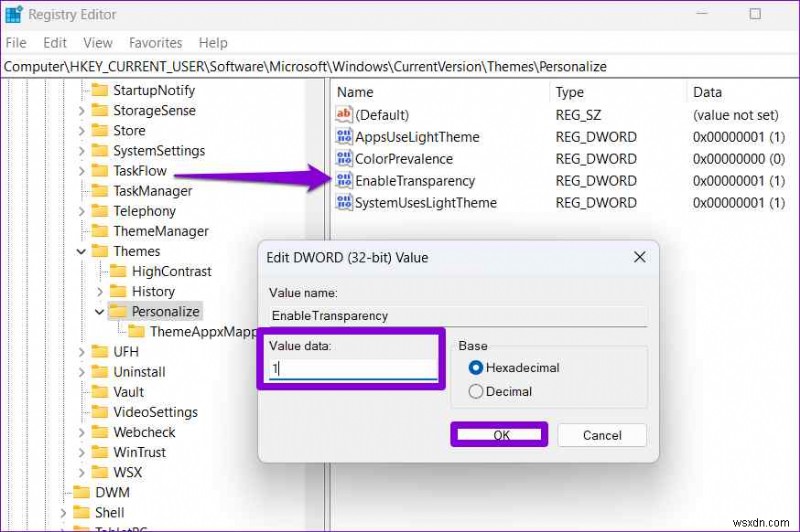Open the Favorites menu
Screen dimensions: 800x532
click(155, 43)
